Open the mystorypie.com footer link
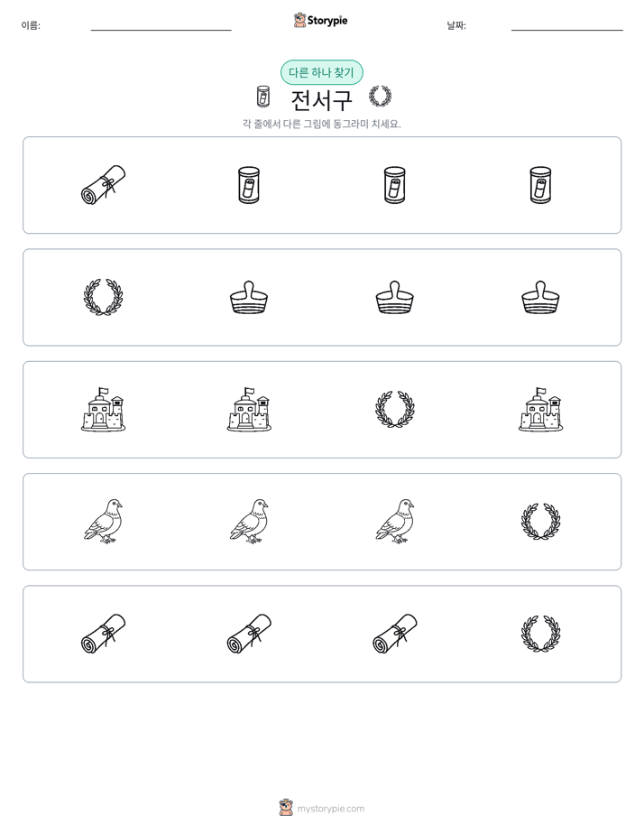This screenshot has height=834, width=644. 322,808
